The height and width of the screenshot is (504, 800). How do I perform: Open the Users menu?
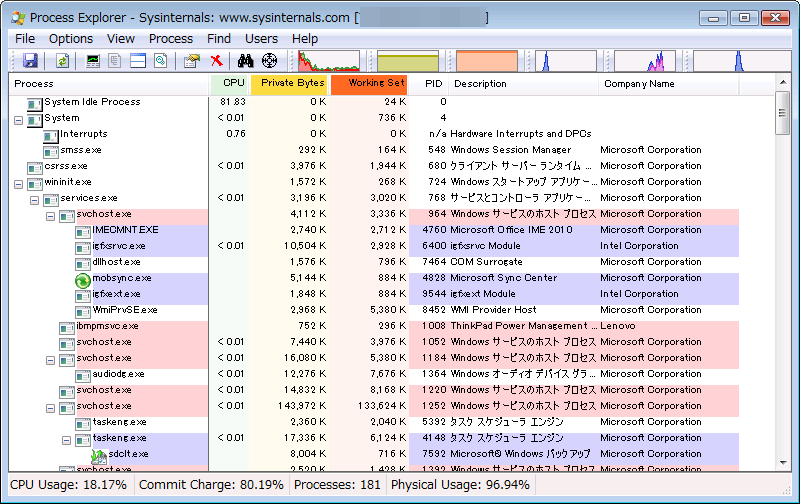(261, 39)
